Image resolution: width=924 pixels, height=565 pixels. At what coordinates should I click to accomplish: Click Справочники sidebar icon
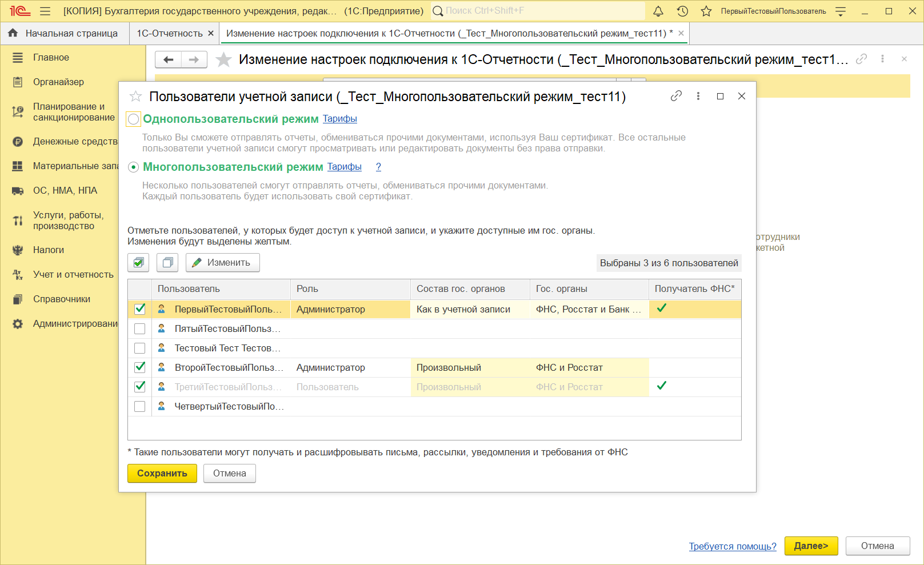18,299
